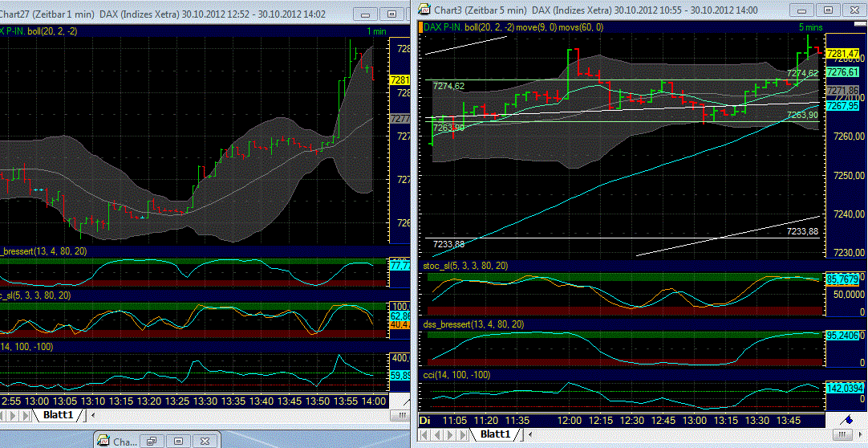Click the 'Di' day label in Chart3

pyautogui.click(x=424, y=421)
